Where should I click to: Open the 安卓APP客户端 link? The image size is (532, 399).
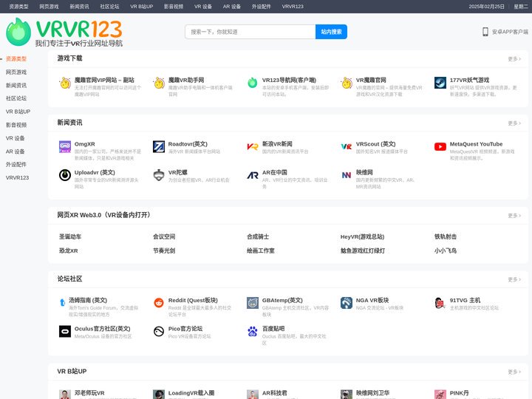point(510,32)
